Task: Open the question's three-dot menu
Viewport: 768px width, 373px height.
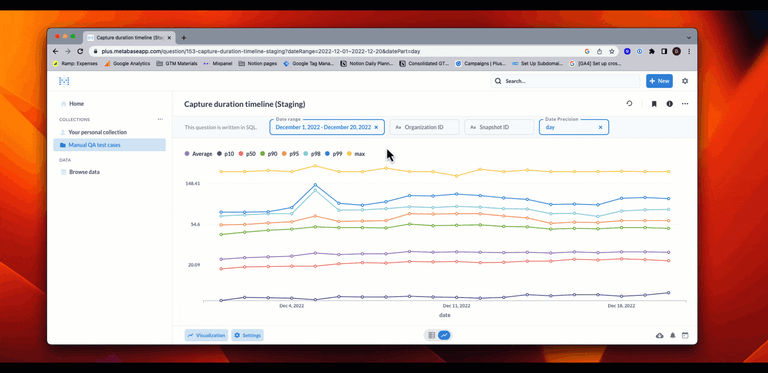Action: (685, 104)
